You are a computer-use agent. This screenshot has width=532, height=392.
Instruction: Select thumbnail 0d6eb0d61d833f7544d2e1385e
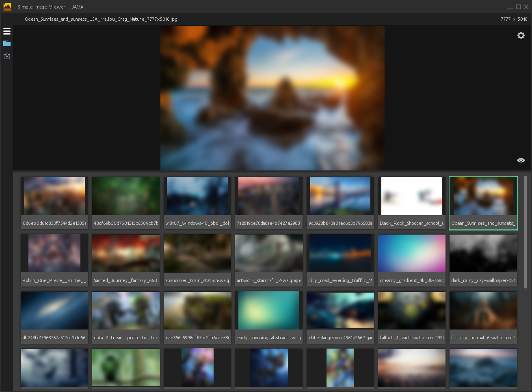pos(54,203)
